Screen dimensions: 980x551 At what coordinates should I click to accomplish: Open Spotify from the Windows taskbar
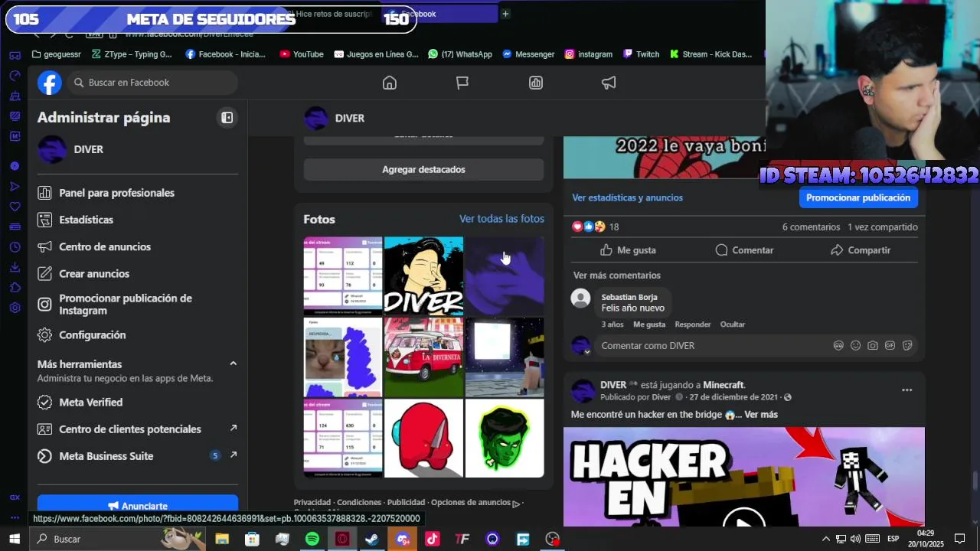pos(312,539)
